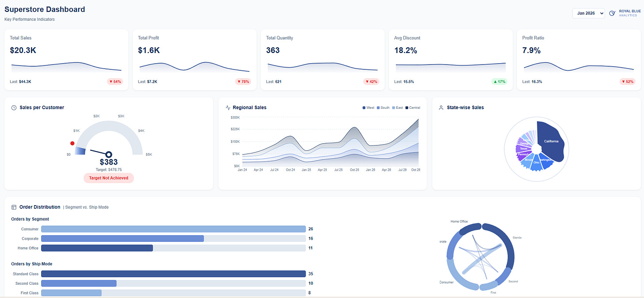Toggle the West legend swatch
The width and height of the screenshot is (644, 298).
(x=364, y=108)
